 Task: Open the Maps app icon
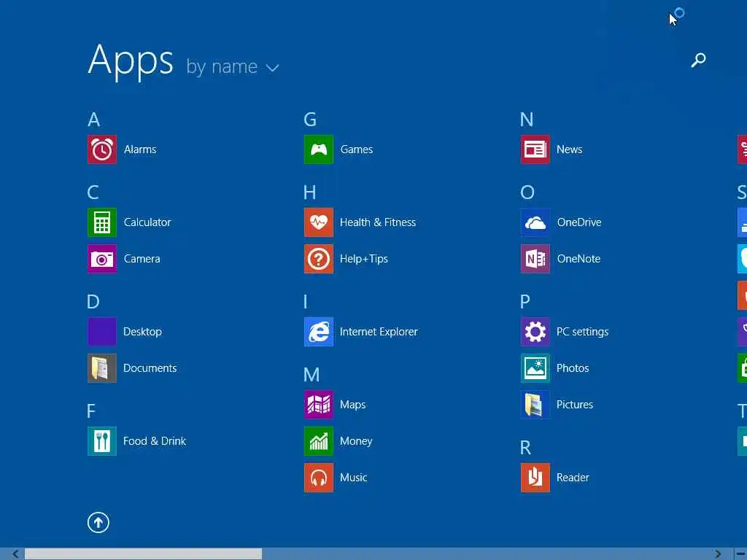tap(319, 405)
